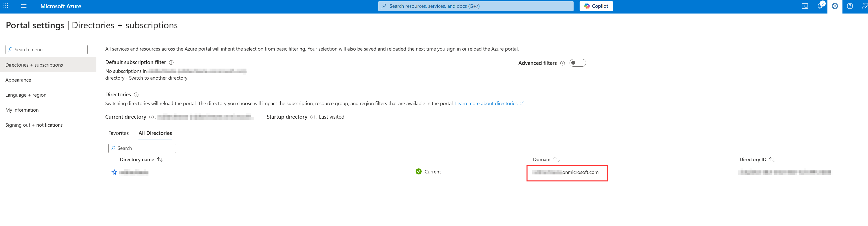Show info tooltip next to Directories heading

coord(136,95)
